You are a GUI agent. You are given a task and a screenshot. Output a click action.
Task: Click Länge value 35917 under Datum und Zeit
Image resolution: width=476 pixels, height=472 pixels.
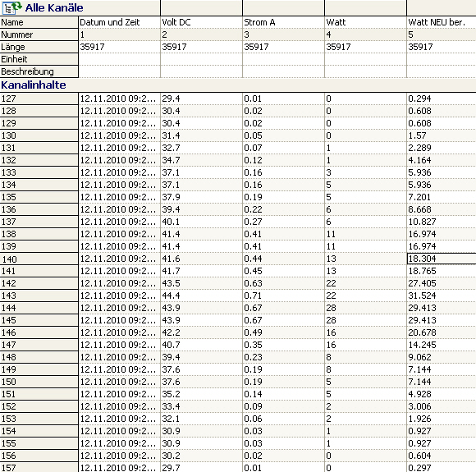coord(92,47)
